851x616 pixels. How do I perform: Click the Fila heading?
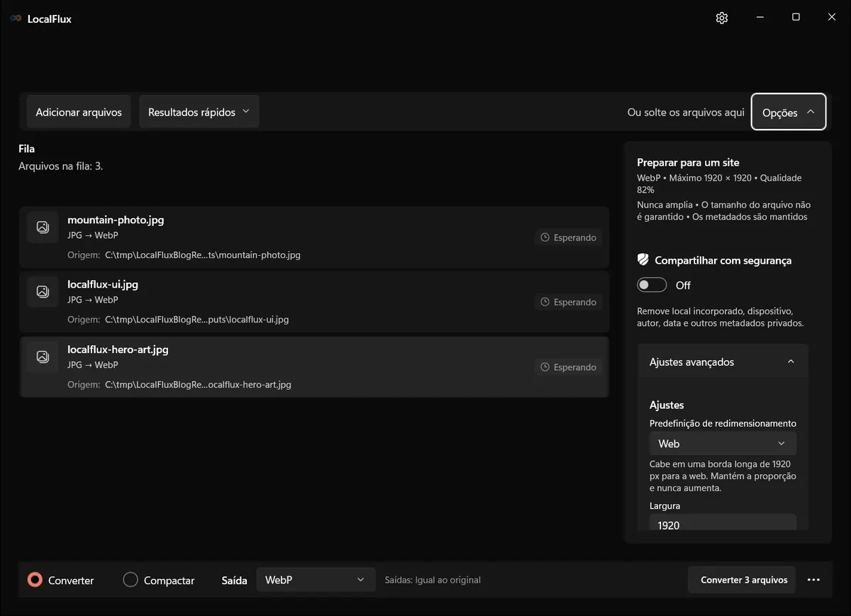click(26, 149)
